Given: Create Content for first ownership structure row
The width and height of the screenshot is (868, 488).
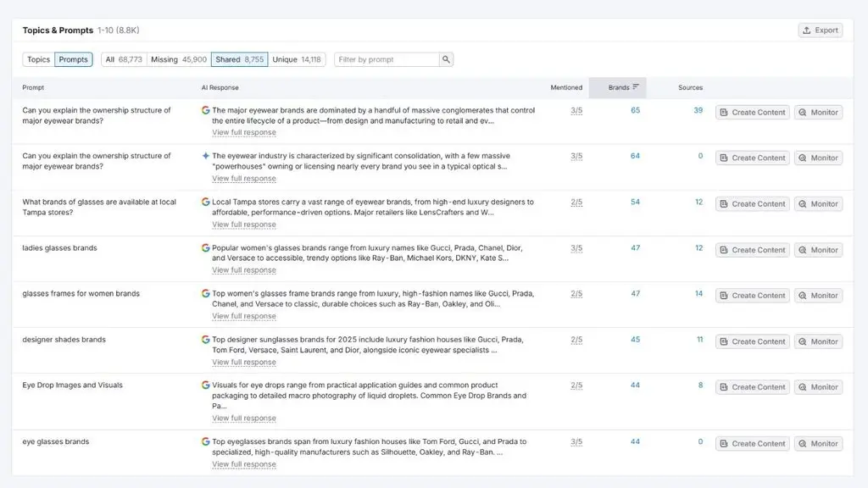Looking at the screenshot, I should (753, 113).
